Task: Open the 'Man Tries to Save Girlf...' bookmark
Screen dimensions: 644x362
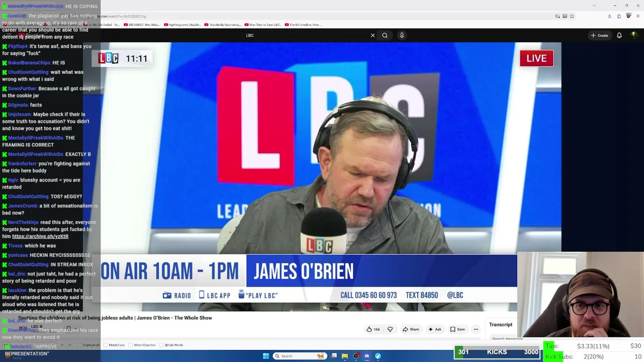Action: pyautogui.click(x=263, y=25)
